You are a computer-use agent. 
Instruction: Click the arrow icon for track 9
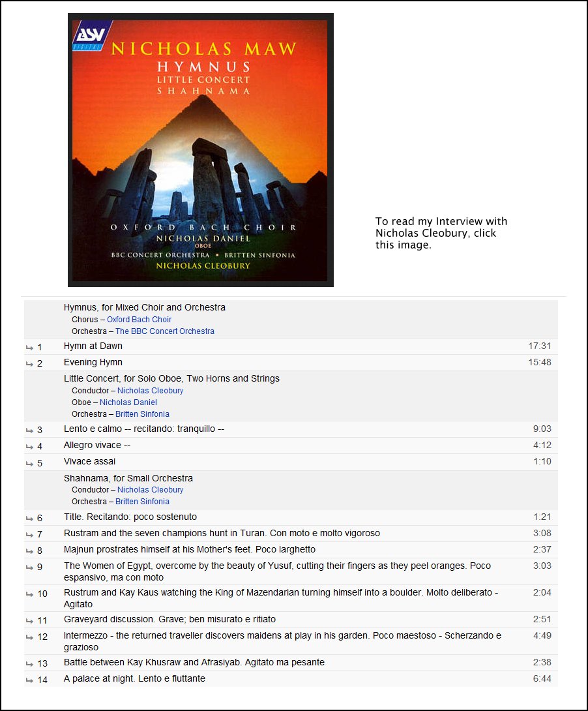coord(29,567)
